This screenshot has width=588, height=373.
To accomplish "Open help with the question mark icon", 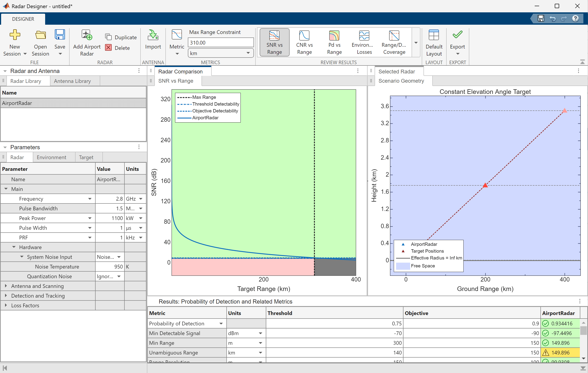I will (575, 19).
